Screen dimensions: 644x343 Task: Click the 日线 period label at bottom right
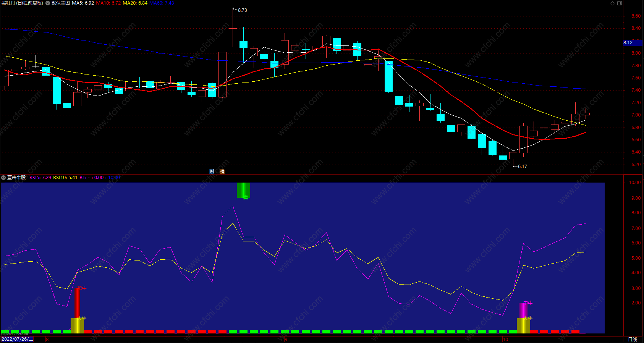[x=633, y=339]
